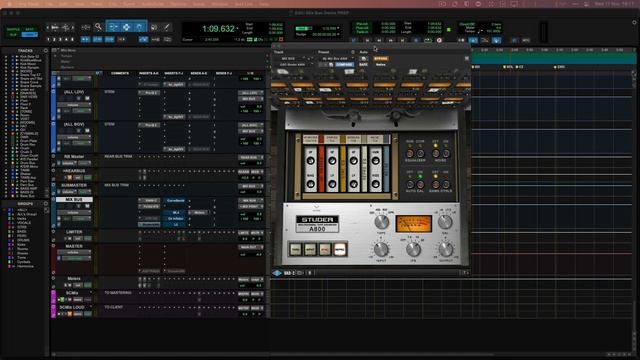Toggle plugin BYPASS button
Image resolution: width=640 pixels, height=360 pixels.
tap(381, 58)
